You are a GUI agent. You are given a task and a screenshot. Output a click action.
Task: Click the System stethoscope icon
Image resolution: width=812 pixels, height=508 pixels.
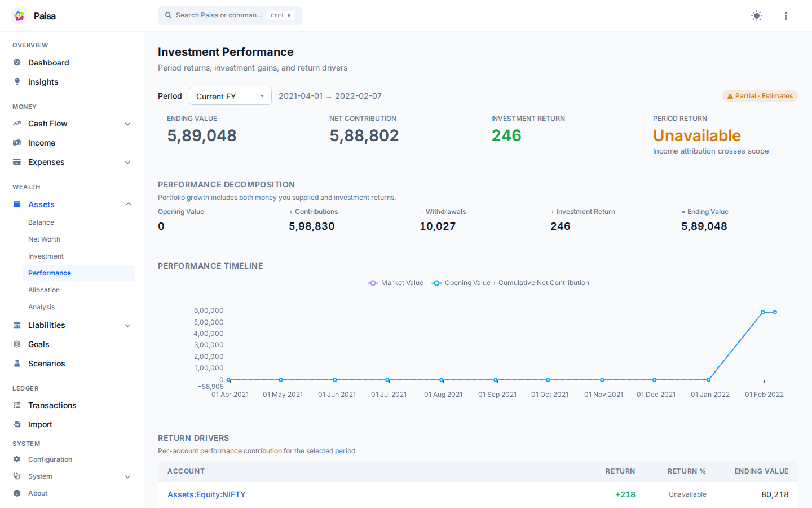(17, 476)
